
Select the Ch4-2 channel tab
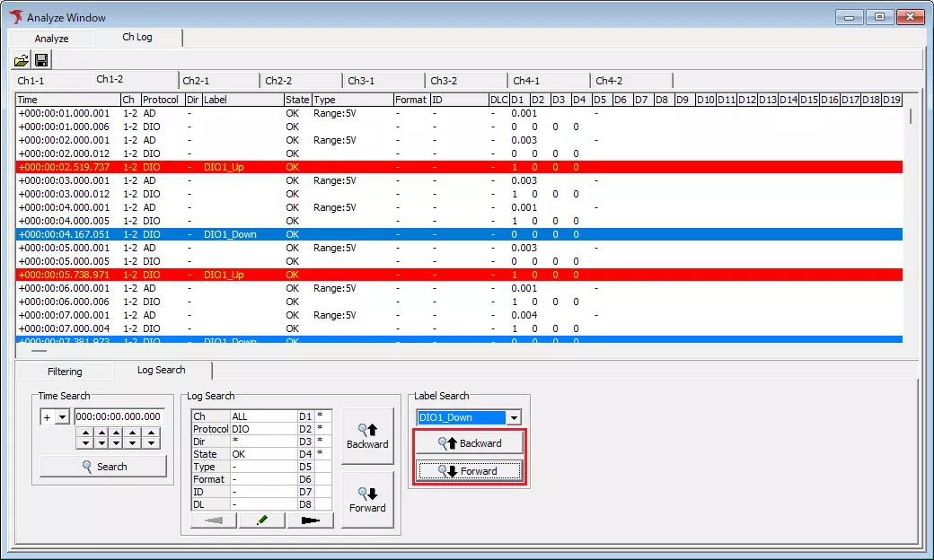point(612,79)
